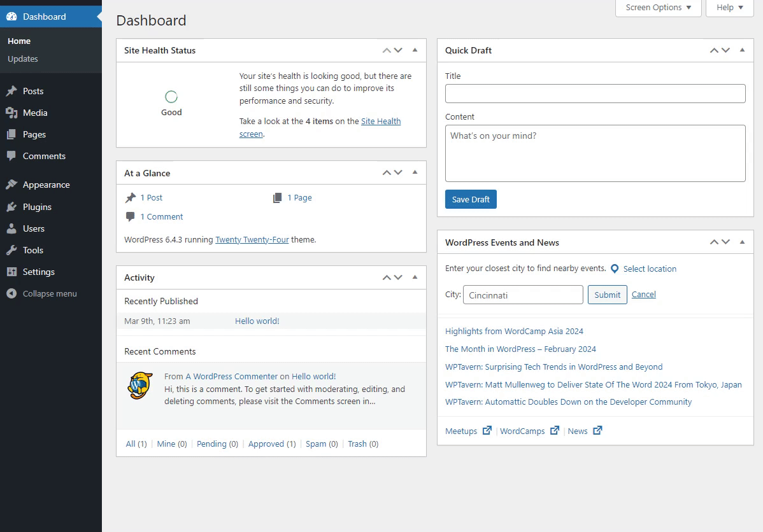Click the Dashboard gauge icon in sidebar

[11, 17]
